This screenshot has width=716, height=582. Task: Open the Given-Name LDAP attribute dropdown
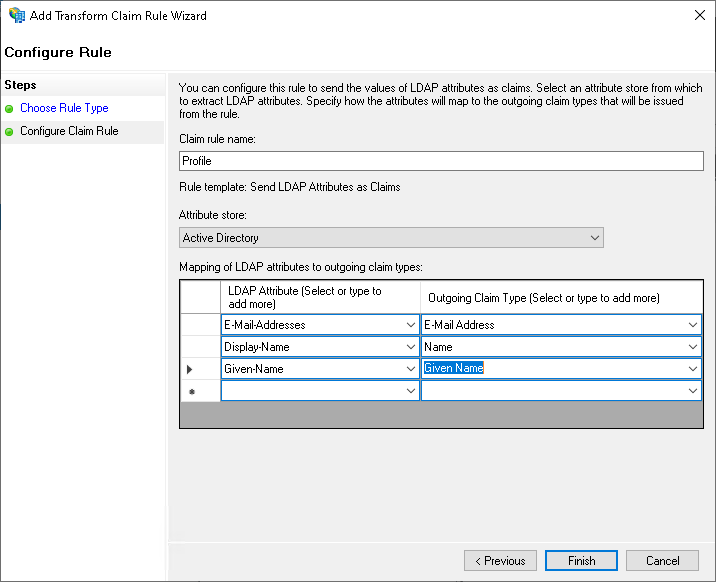pyautogui.click(x=412, y=369)
